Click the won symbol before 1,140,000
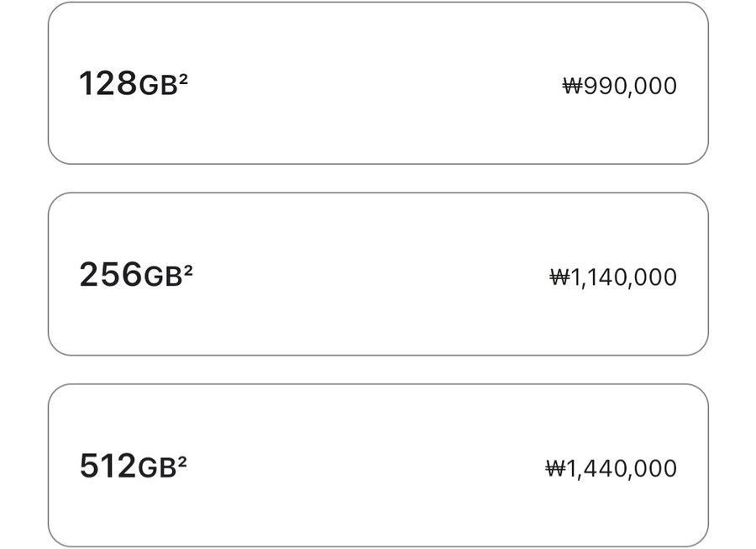Screen dimensions: 756x549 (559, 277)
